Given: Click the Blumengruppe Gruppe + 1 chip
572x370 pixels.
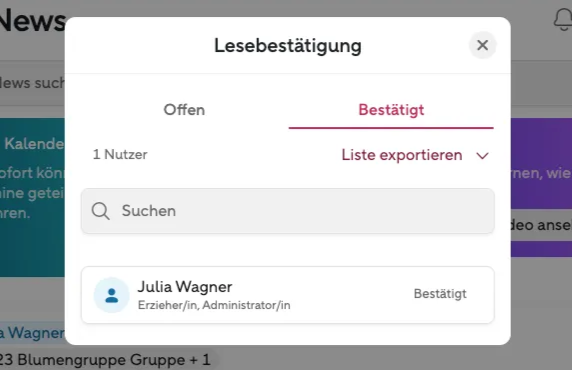Looking at the screenshot, I should coord(105,360).
